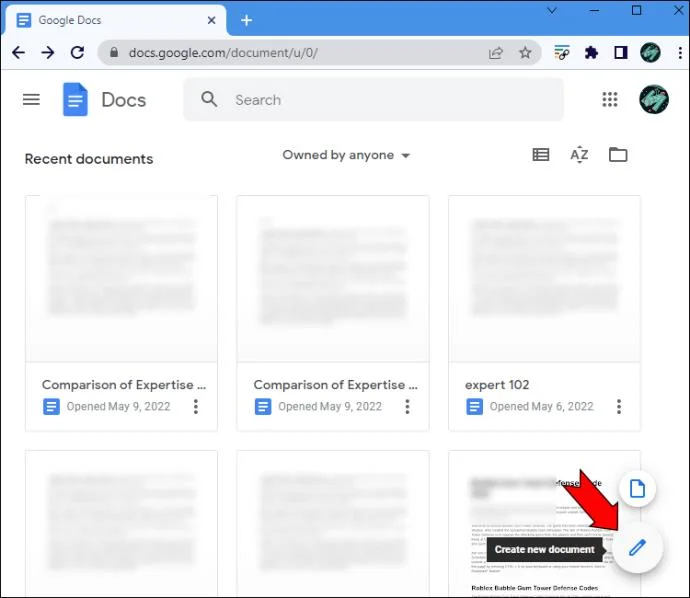The image size is (690, 598).
Task: Open the Google account avatar in Docs header
Action: click(x=653, y=99)
